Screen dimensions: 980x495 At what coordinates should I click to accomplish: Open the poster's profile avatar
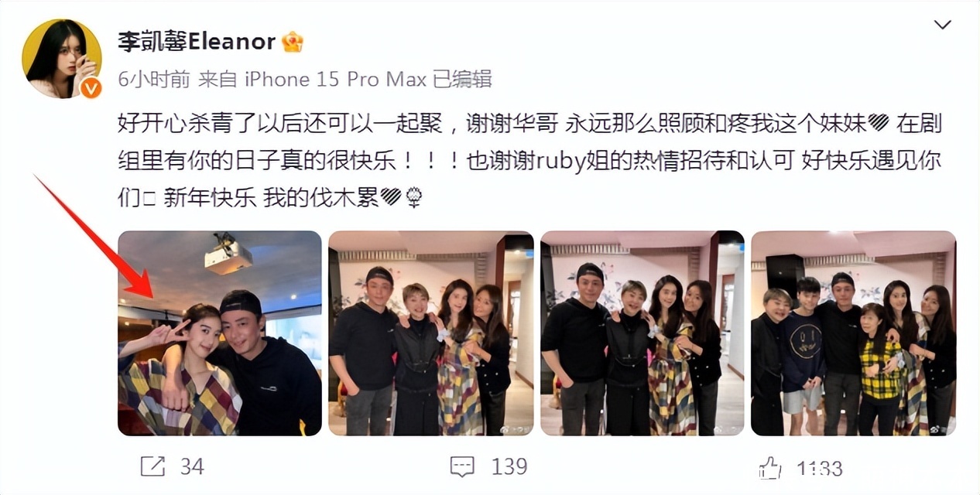(62, 59)
